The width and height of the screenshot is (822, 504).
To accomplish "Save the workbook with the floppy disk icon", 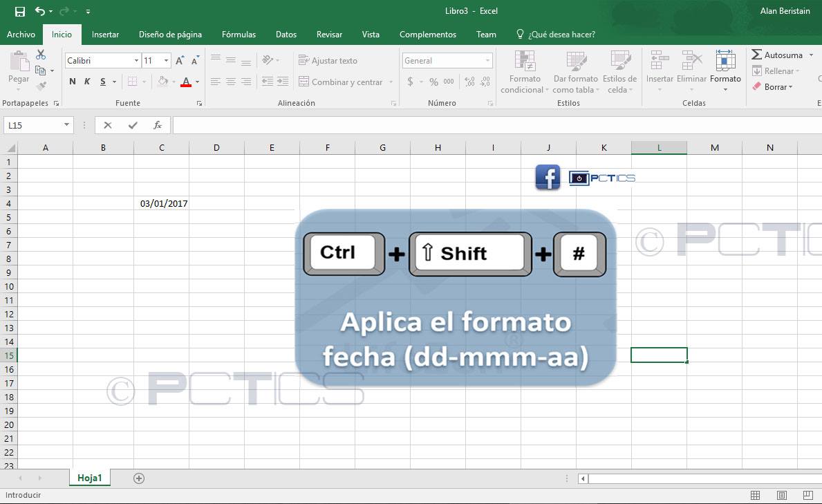I will pyautogui.click(x=20, y=11).
